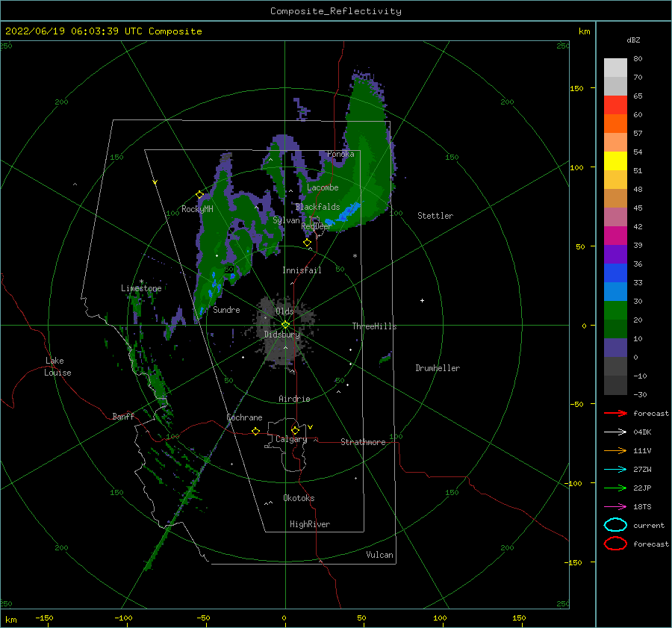
Task: Click the ThreeHills city label
Action: 374,326
